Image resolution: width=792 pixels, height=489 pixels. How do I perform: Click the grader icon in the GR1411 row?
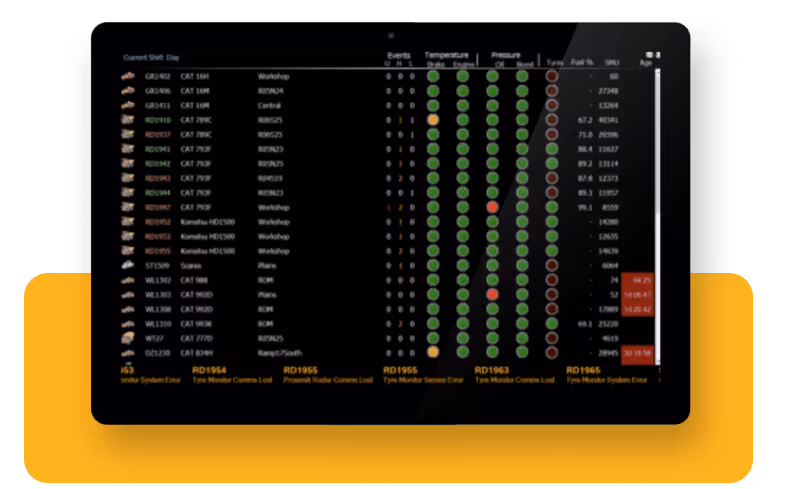pos(128,106)
